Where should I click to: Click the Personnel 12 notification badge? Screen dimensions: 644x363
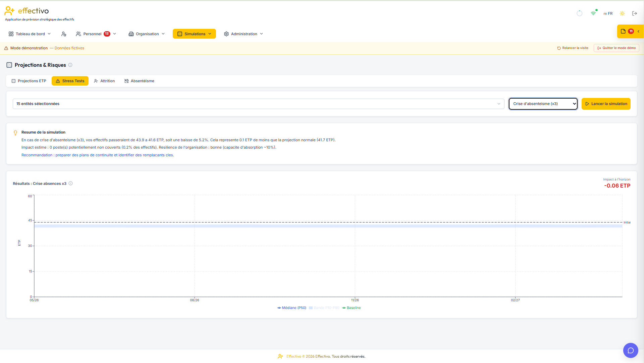(x=107, y=34)
